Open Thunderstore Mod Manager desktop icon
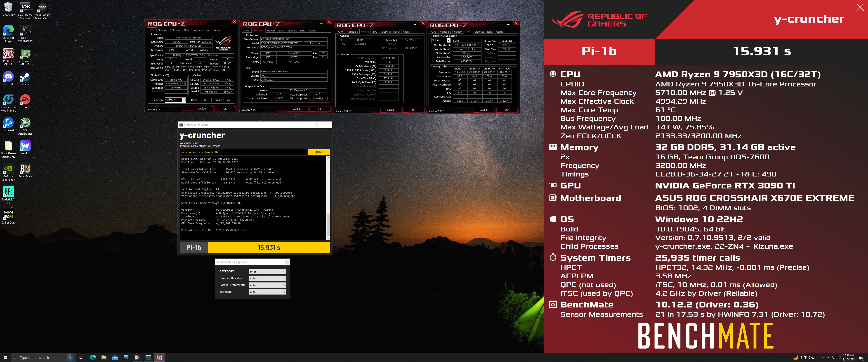This screenshot has width=868, height=362. [x=8, y=103]
